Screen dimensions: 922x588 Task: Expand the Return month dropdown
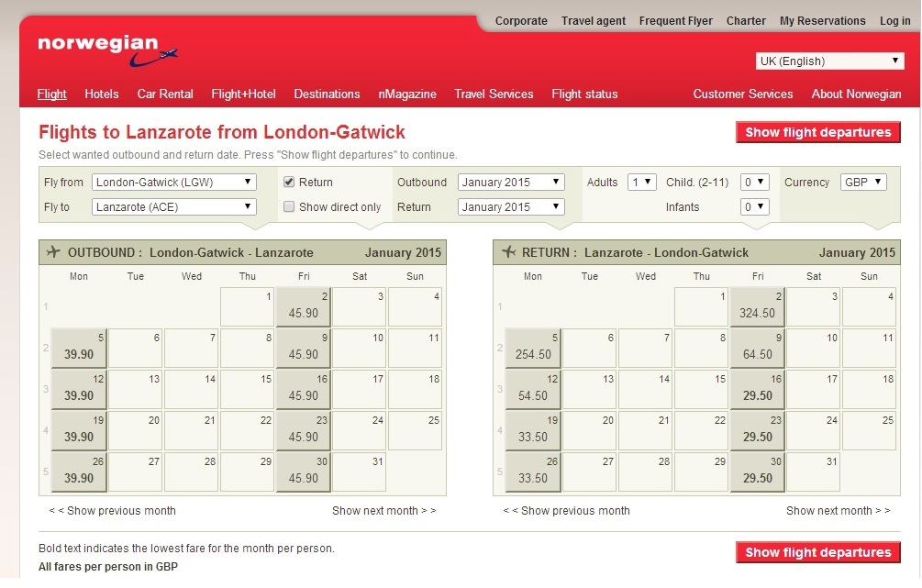click(511, 207)
